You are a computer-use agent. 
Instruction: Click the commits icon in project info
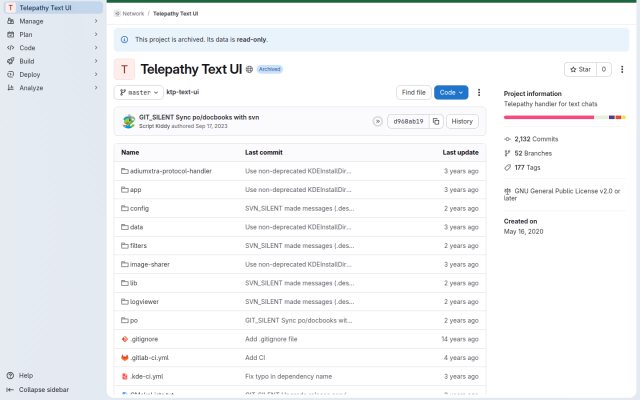point(507,139)
